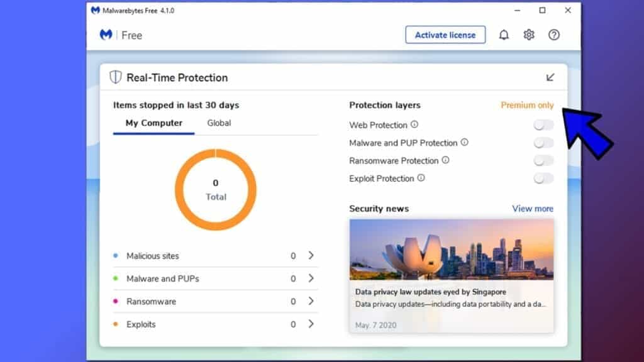Open the Singapore skyline news thumbnail
This screenshot has width=644, height=362.
click(x=452, y=250)
